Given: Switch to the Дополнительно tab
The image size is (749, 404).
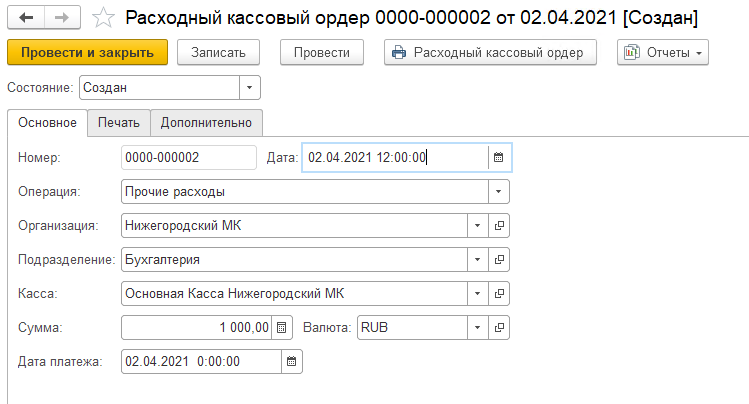Looking at the screenshot, I should [x=205, y=122].
